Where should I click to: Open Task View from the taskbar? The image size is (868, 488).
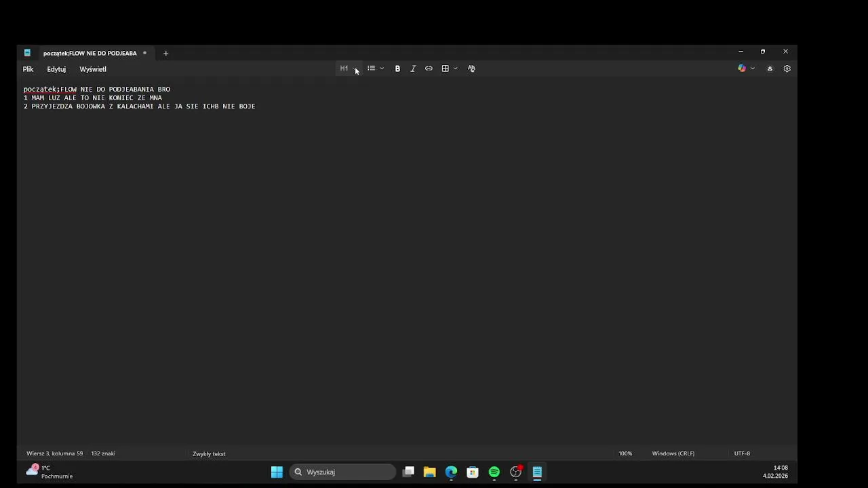tap(408, 472)
